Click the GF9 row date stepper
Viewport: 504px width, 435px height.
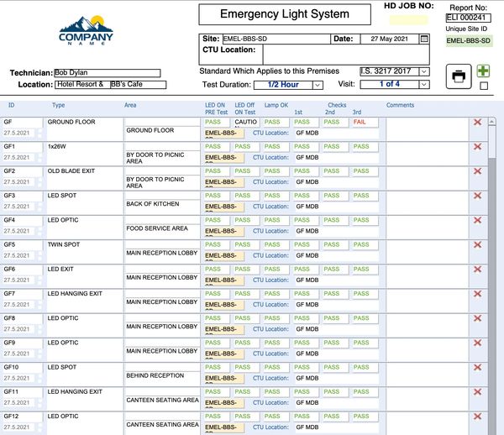[39, 354]
